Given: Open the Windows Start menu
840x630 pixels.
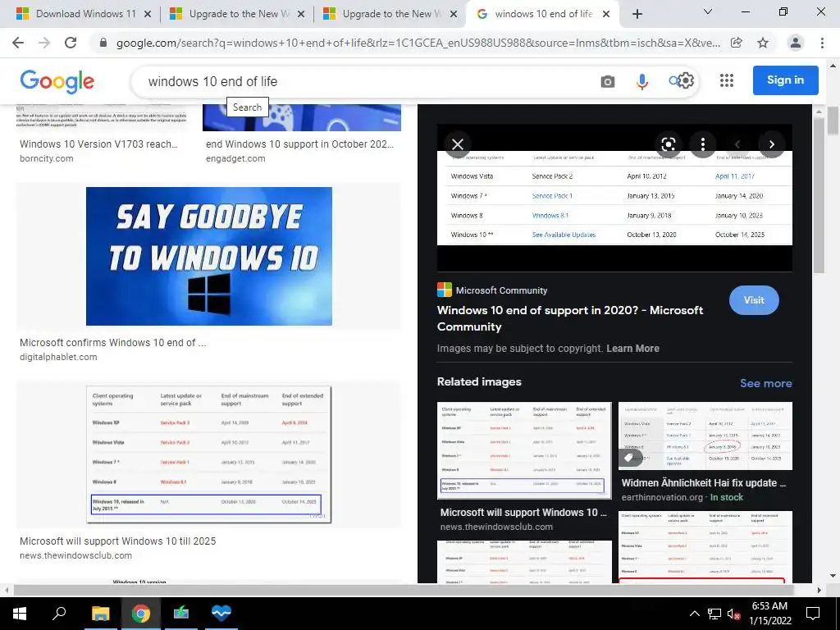Looking at the screenshot, I should (20, 614).
